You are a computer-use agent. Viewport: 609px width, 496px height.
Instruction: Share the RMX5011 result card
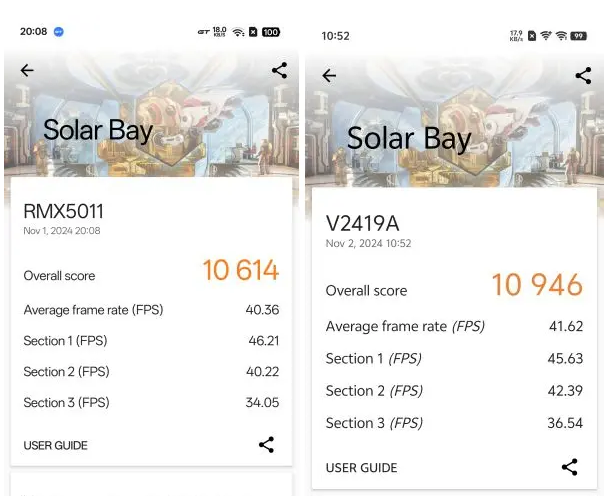coord(266,445)
